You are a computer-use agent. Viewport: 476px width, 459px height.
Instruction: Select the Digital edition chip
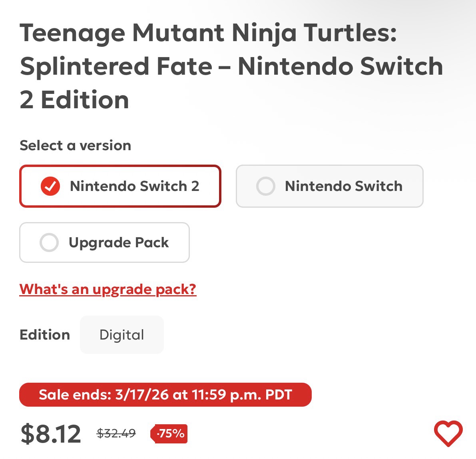click(121, 335)
